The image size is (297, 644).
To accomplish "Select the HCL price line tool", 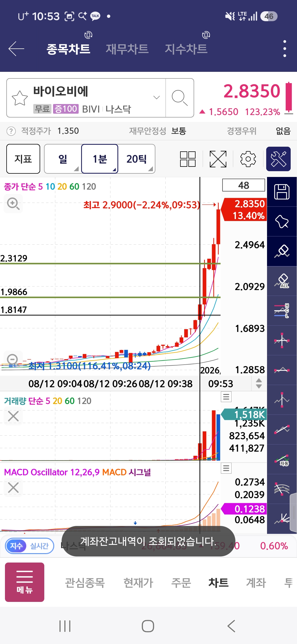I will tap(282, 311).
